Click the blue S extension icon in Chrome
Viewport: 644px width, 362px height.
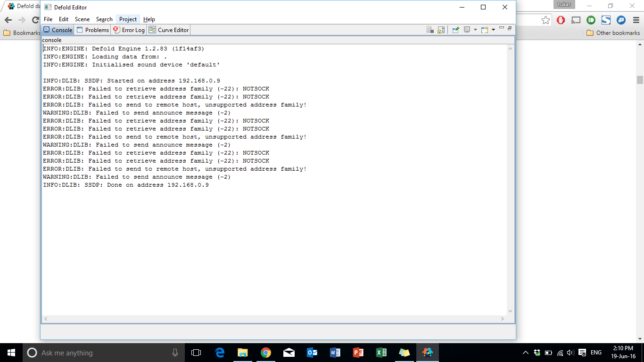[606, 20]
